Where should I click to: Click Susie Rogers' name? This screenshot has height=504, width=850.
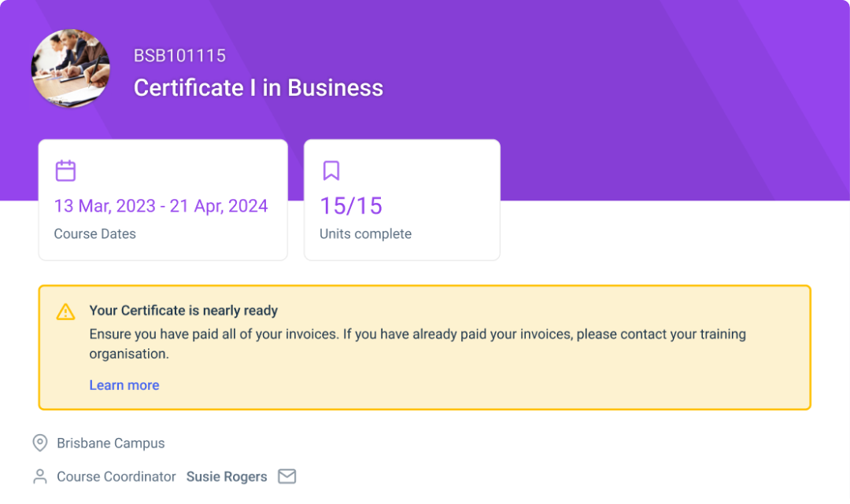(227, 476)
